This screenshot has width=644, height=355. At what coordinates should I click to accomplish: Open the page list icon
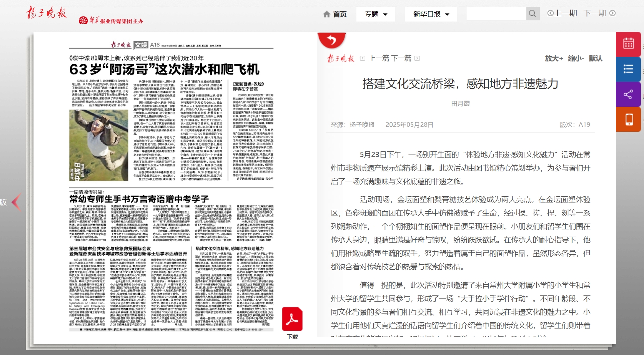click(x=628, y=69)
